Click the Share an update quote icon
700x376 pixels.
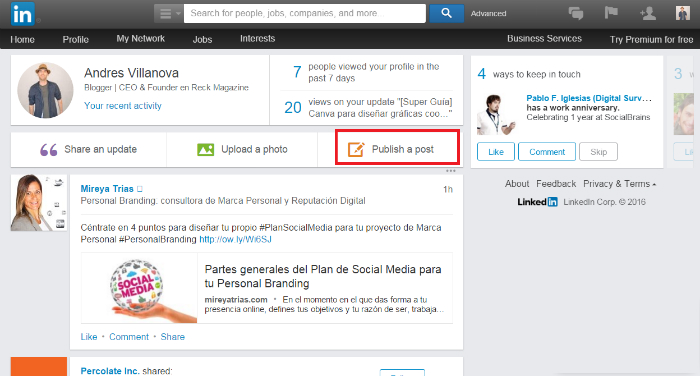pos(49,150)
